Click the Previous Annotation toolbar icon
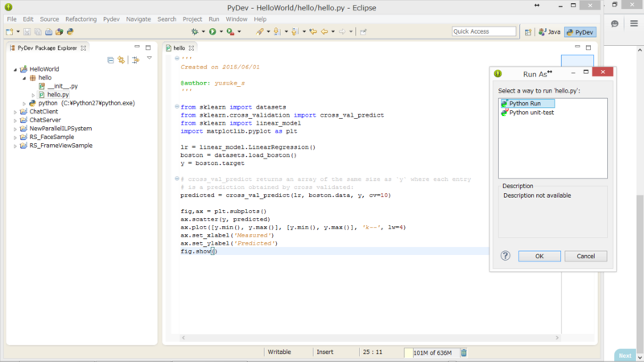This screenshot has height=362, width=644. click(295, 31)
